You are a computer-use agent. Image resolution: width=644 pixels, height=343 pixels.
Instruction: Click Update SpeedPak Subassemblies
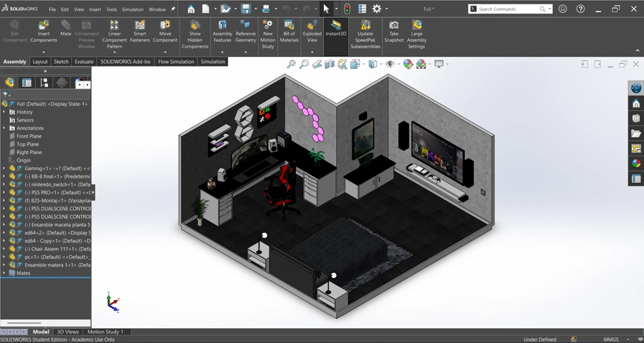[x=365, y=34]
